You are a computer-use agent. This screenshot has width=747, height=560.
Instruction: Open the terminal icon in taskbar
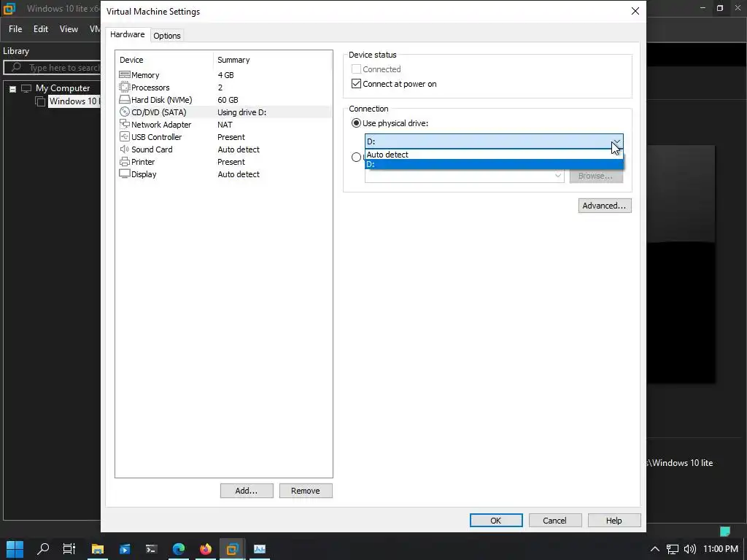[x=152, y=548]
